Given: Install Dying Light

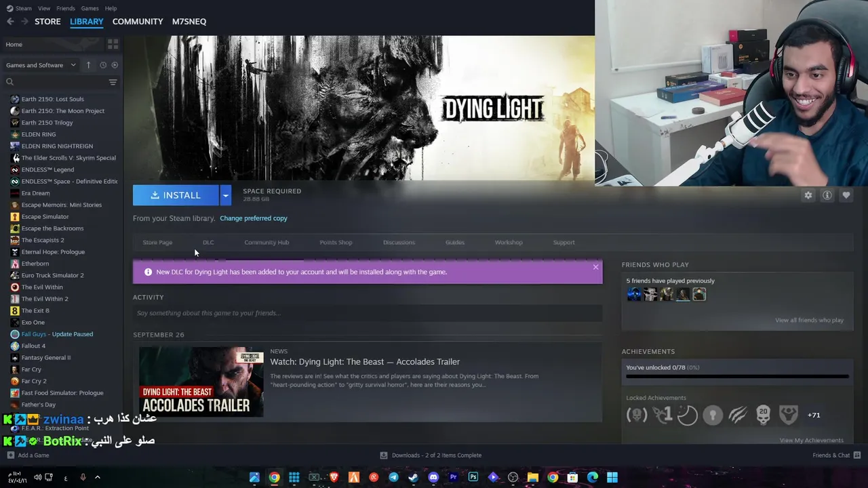Looking at the screenshot, I should tap(176, 195).
